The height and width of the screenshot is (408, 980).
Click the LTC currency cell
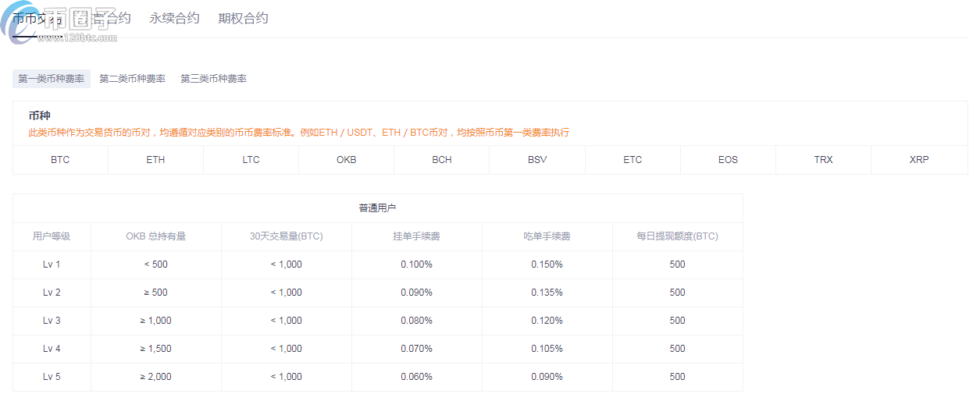click(x=251, y=160)
